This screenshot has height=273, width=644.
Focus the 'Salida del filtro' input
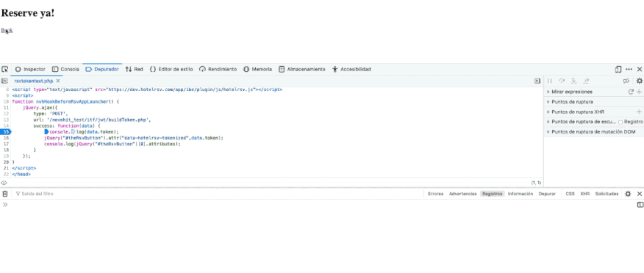(218, 194)
